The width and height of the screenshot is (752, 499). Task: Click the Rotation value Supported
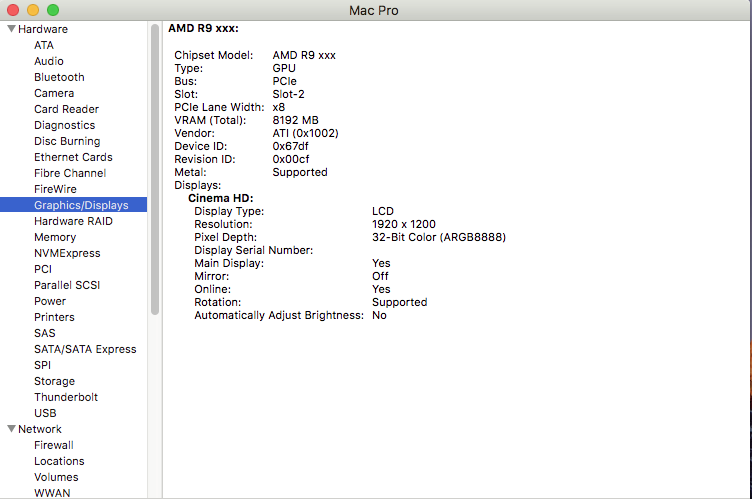pyautogui.click(x=400, y=302)
